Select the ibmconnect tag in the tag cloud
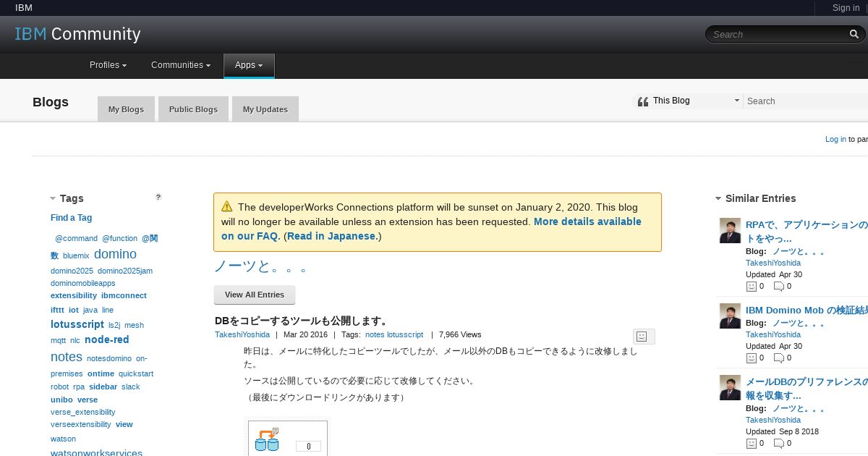Viewport: 868px width, 456px height. [124, 295]
